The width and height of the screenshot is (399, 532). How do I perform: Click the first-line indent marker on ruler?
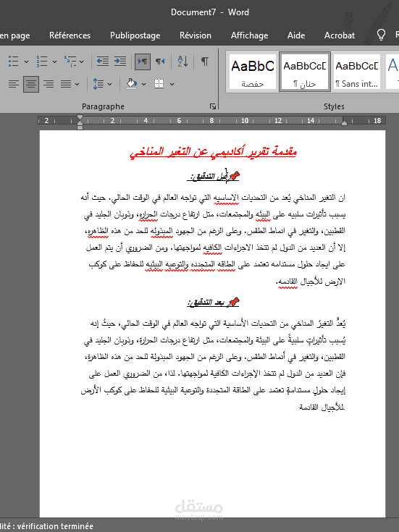pyautogui.click(x=80, y=118)
